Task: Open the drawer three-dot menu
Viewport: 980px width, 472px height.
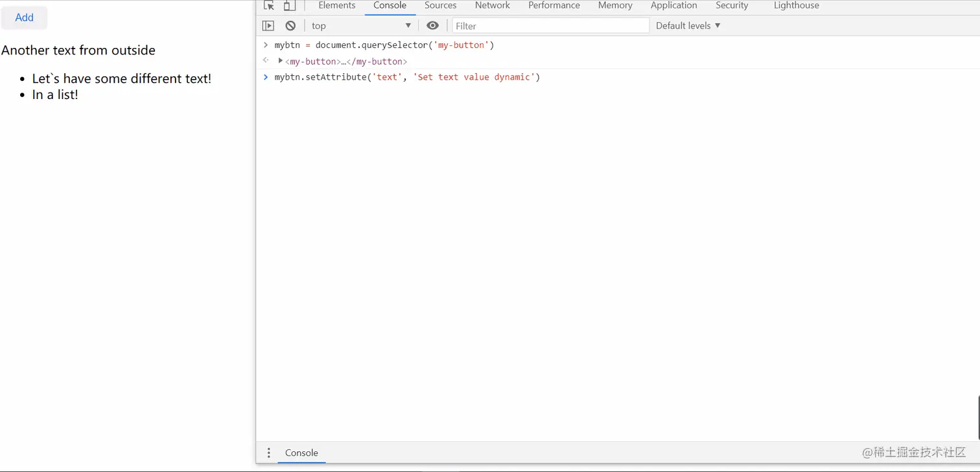Action: pyautogui.click(x=269, y=453)
